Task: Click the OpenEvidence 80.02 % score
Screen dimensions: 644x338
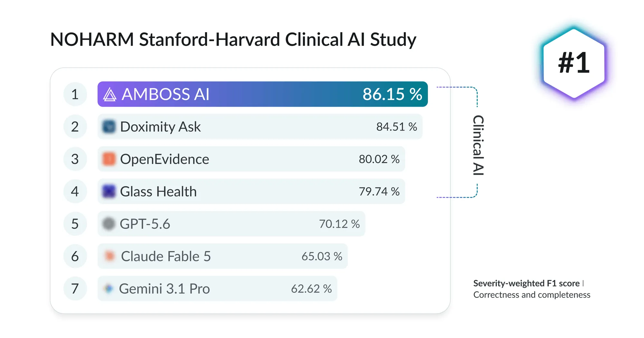Action: point(379,159)
